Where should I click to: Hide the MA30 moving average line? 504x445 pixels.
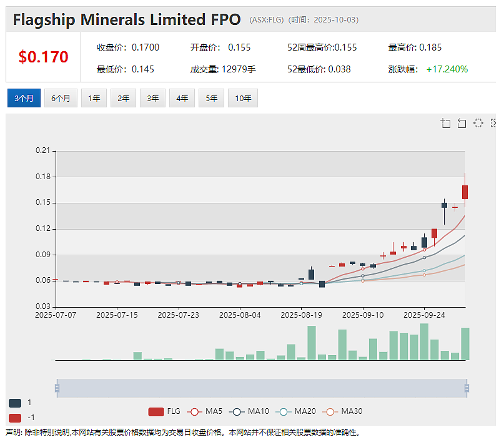coord(342,411)
